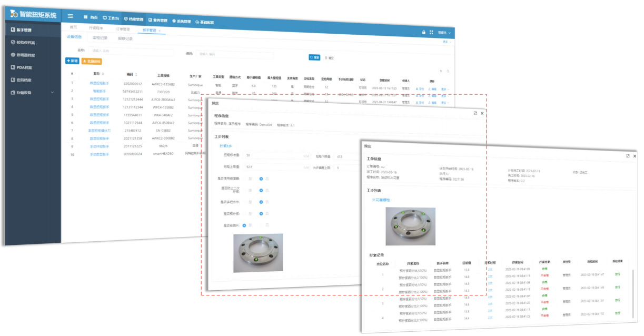Select 否 for 是否使用倍增器
The image size is (644, 336).
[x=261, y=179]
